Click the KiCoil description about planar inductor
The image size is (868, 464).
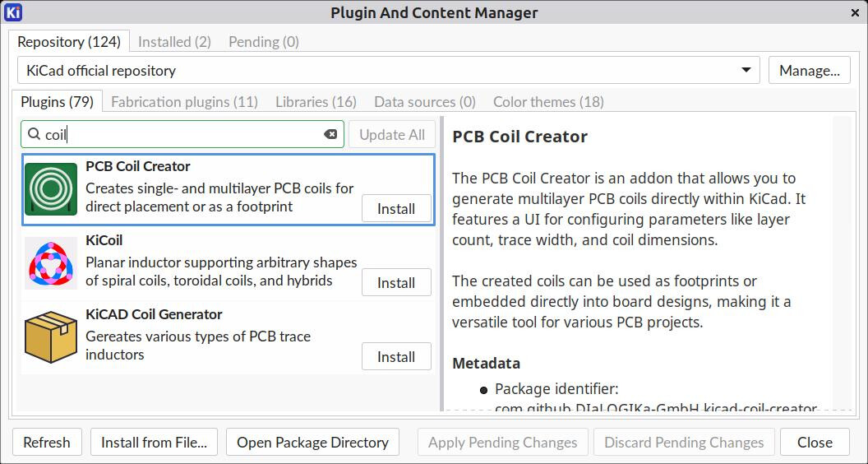(221, 271)
